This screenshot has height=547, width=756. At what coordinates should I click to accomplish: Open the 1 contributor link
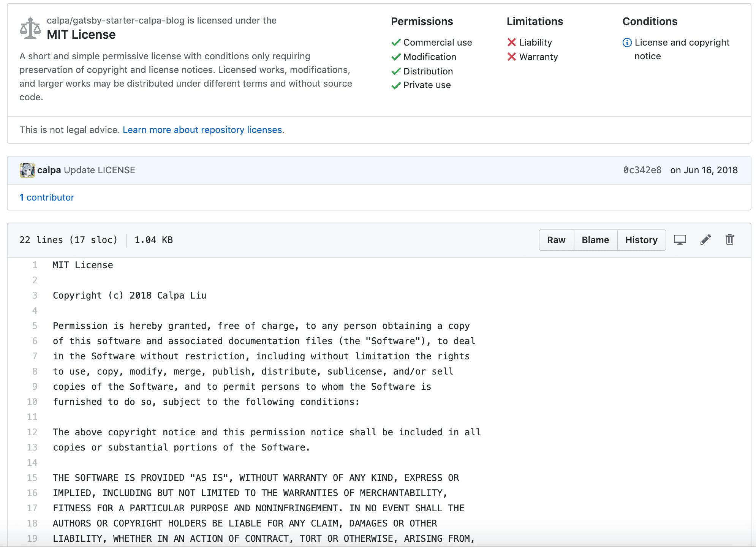pyautogui.click(x=47, y=198)
